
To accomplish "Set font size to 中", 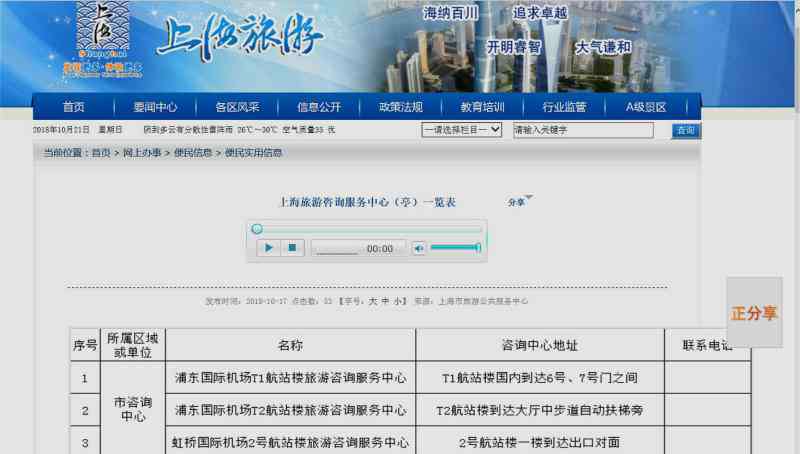I will [x=385, y=301].
